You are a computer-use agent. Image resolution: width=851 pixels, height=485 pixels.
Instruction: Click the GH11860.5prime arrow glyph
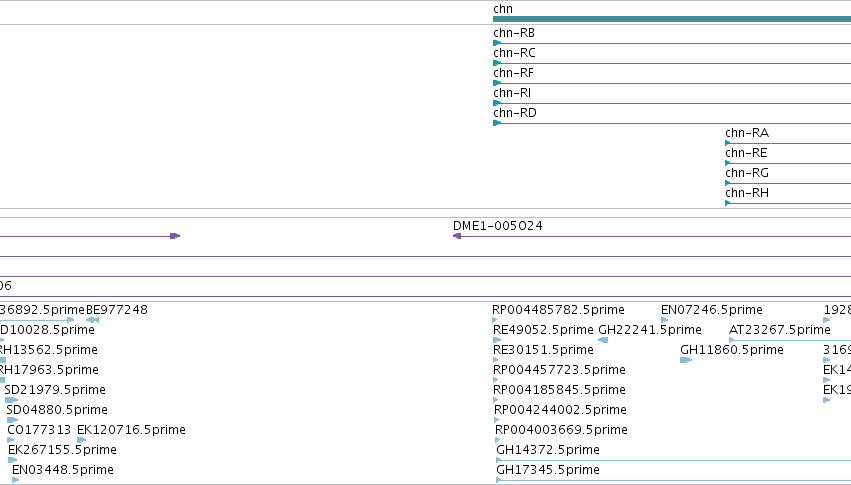[x=686, y=360]
